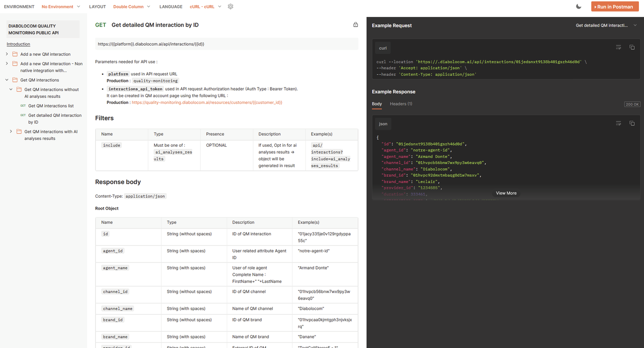
Task: Click the Run in Postman button
Action: [x=615, y=6]
